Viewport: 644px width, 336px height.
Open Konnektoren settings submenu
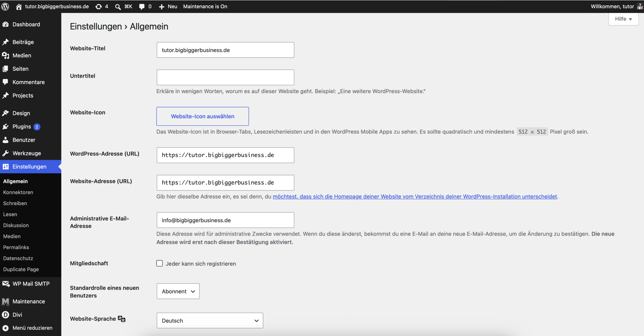pos(18,192)
